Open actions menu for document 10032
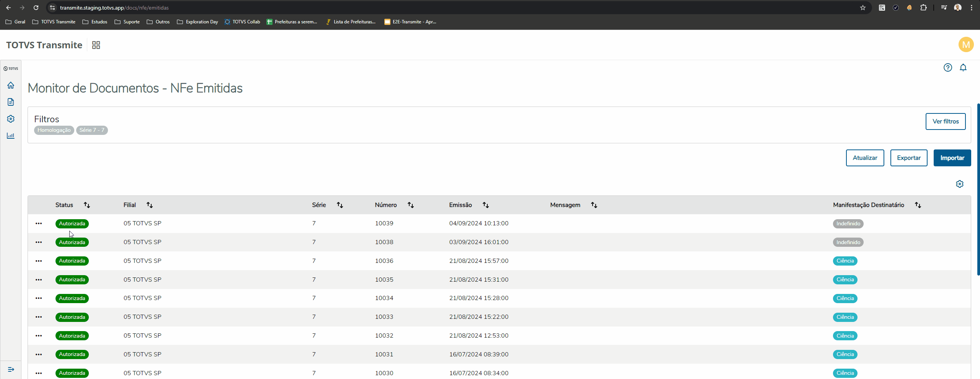Screen dimensions: 980x379 coord(39,336)
